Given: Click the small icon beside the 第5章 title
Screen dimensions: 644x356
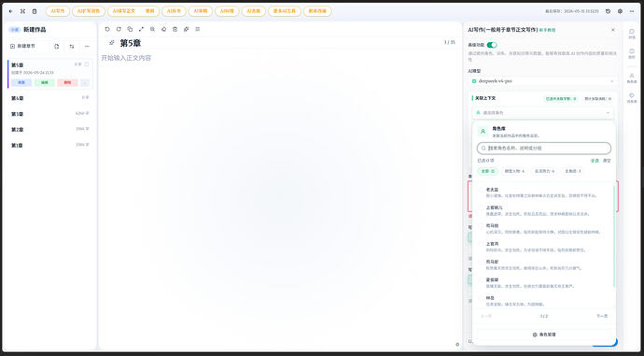Looking at the screenshot, I should pyautogui.click(x=111, y=43).
